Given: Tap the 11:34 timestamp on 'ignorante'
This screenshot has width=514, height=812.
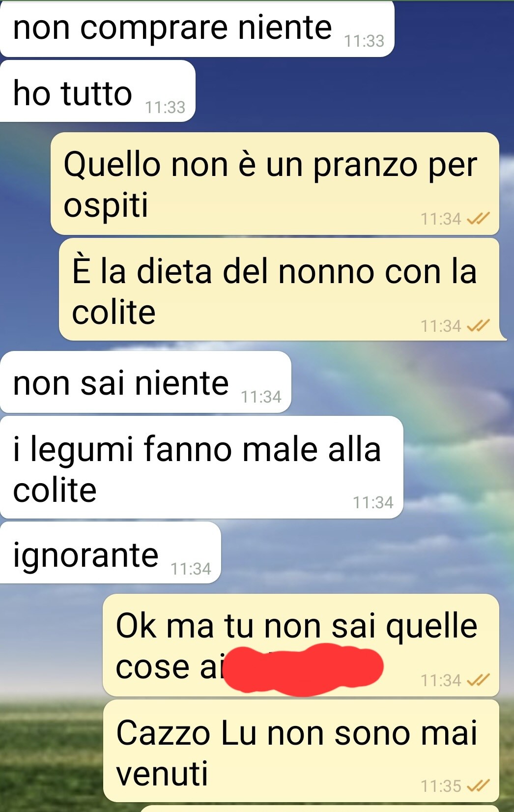Looking at the screenshot, I should pos(191,569).
